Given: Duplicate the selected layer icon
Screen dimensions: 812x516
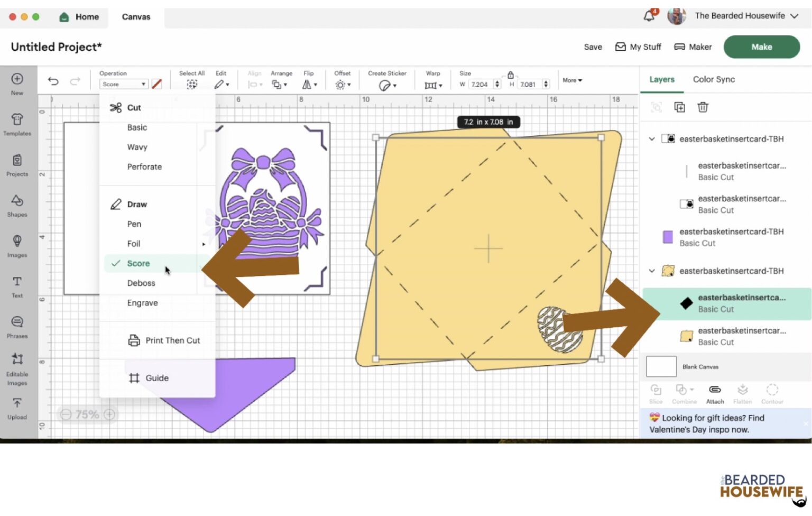Looking at the screenshot, I should 679,107.
